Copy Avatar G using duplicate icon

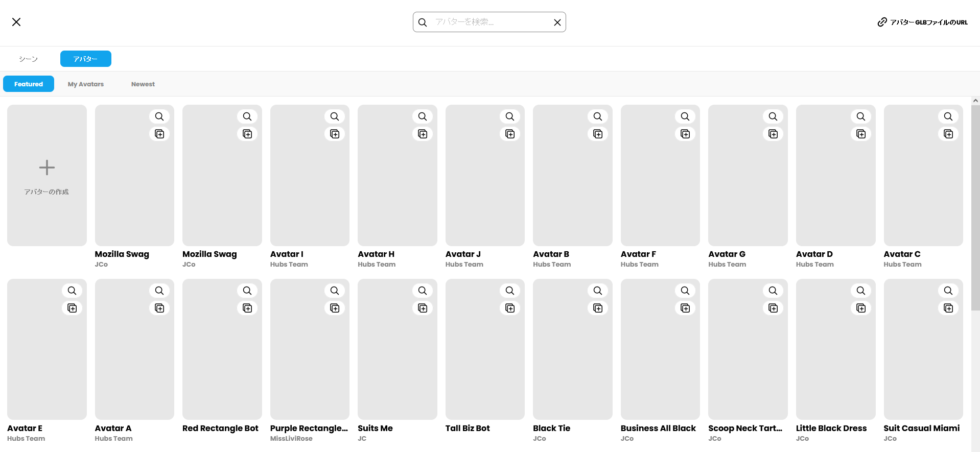773,134
